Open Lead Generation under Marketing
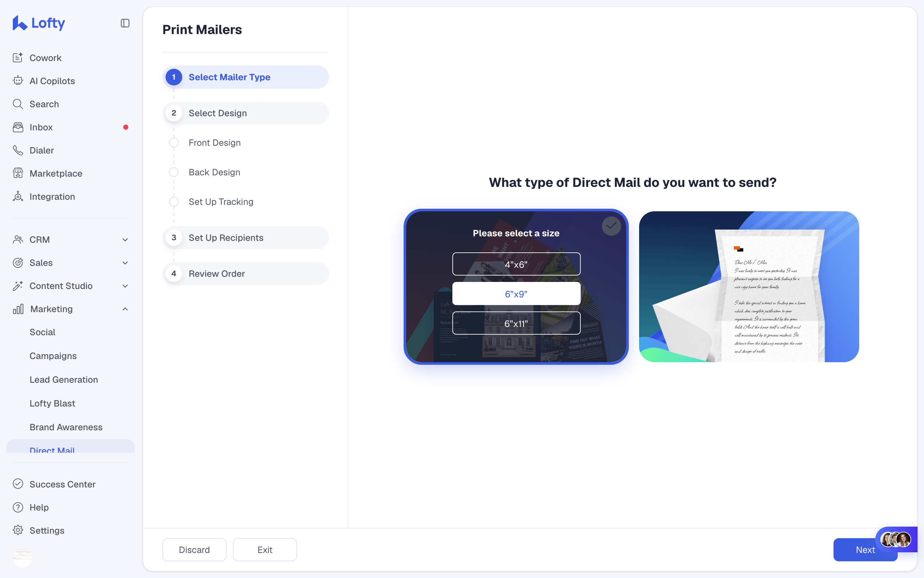924x578 pixels. [64, 380]
